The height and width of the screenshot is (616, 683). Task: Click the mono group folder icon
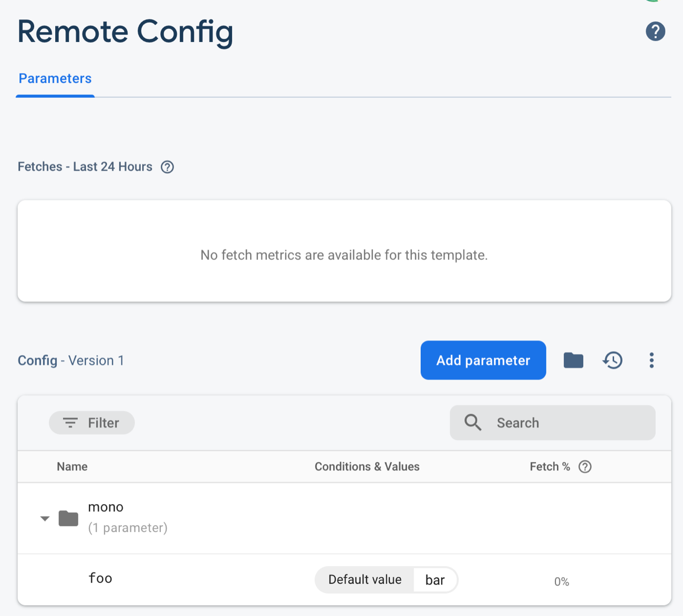[68, 518]
